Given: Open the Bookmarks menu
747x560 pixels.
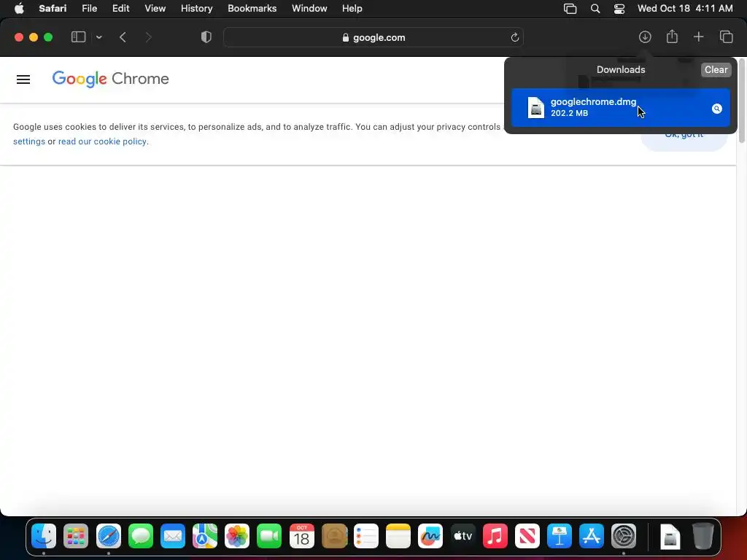Looking at the screenshot, I should [x=252, y=9].
